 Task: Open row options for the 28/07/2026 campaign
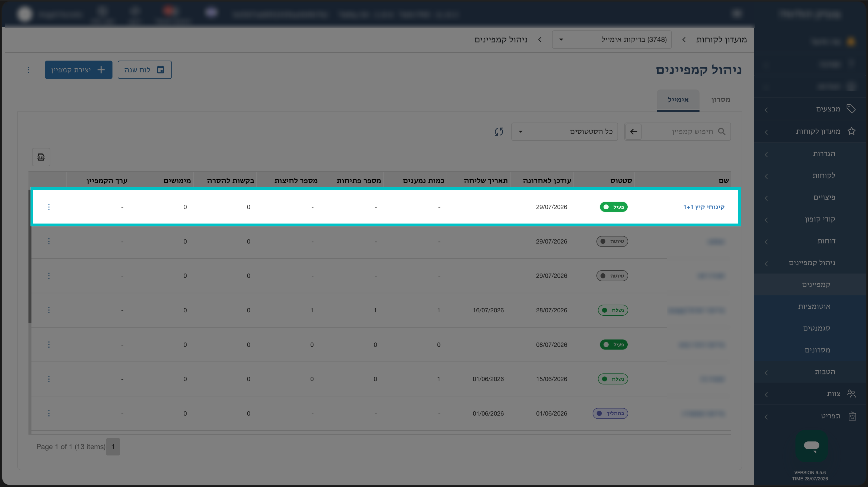pyautogui.click(x=49, y=310)
